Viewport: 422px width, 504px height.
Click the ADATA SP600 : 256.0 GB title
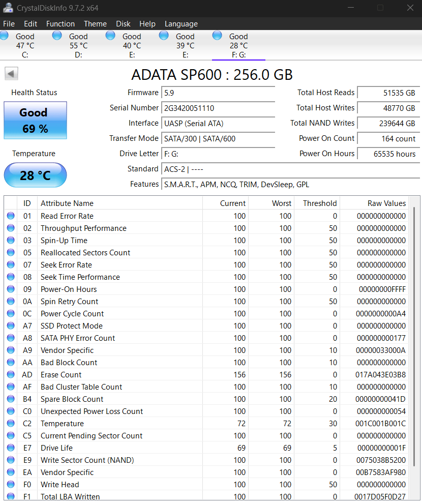[x=212, y=75]
